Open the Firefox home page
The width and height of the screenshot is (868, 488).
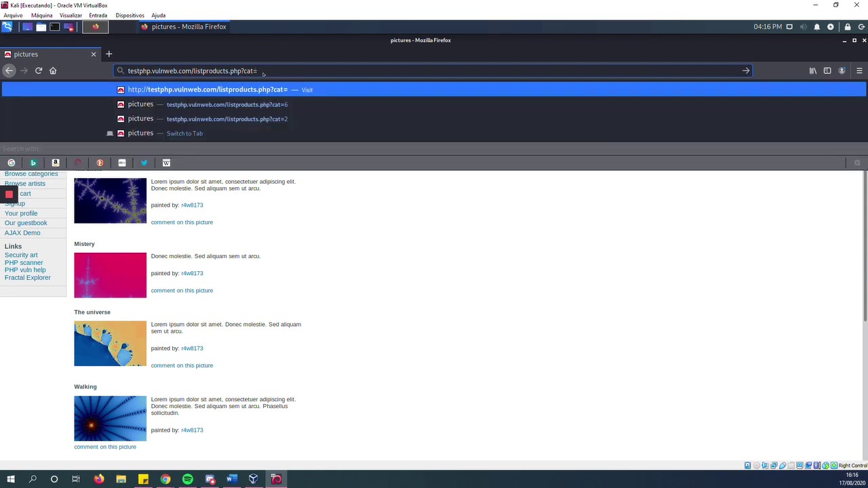53,70
